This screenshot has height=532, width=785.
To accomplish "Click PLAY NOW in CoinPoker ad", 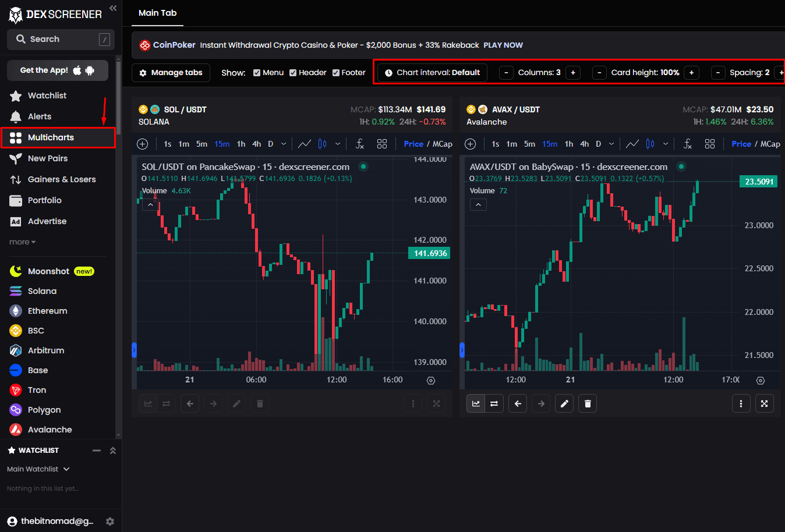I will (503, 45).
